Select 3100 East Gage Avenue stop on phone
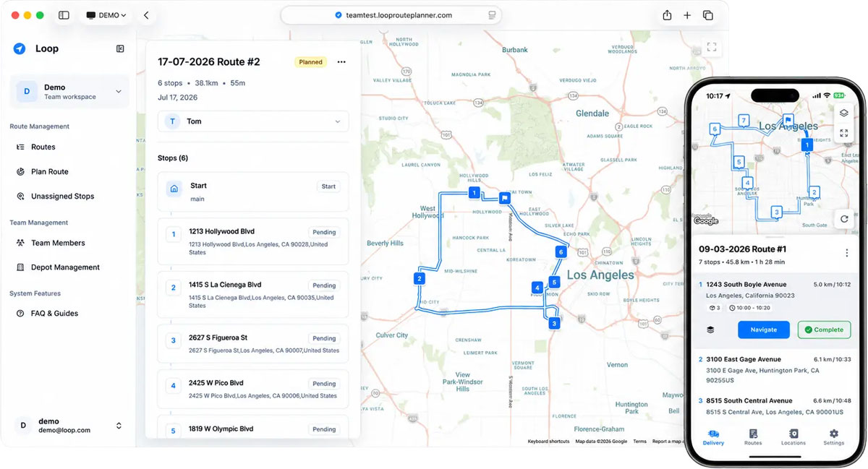This screenshot has height=469, width=868. point(774,369)
